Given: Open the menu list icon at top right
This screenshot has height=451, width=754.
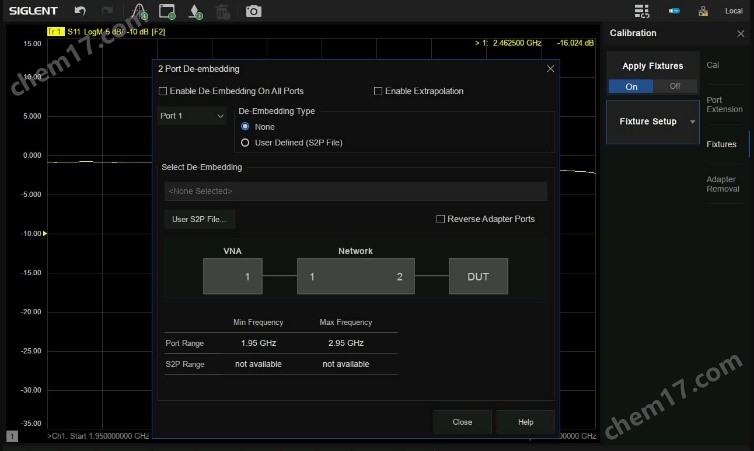Looking at the screenshot, I should click(642, 11).
